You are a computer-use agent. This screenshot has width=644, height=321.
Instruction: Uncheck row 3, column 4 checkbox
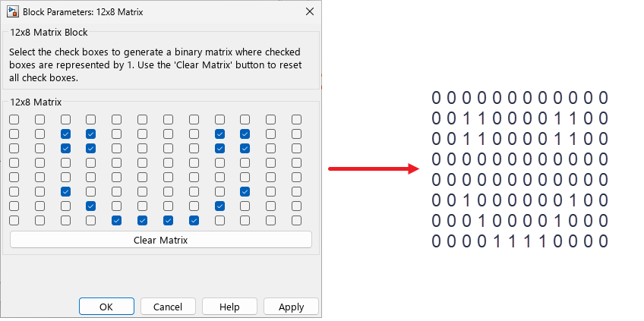91,148
